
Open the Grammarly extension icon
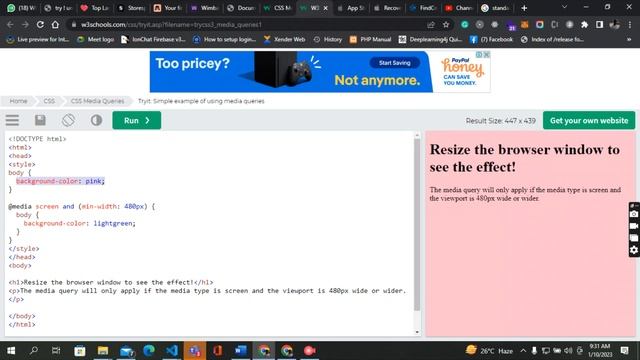click(x=464, y=24)
